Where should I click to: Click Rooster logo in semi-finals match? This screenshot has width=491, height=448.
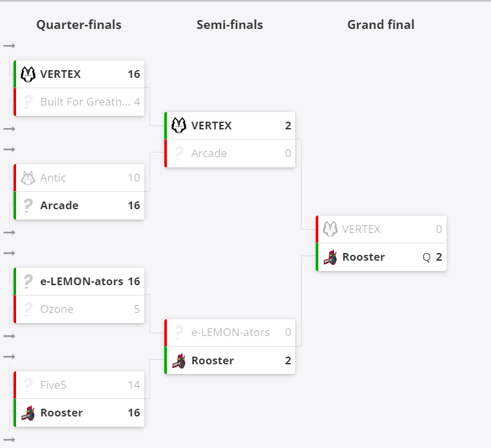178,360
